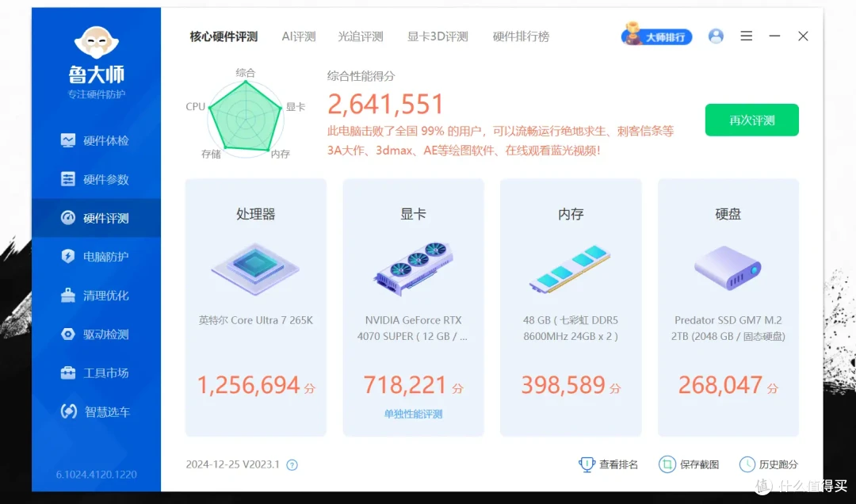Select 工具市场 sidebar label

(x=106, y=373)
